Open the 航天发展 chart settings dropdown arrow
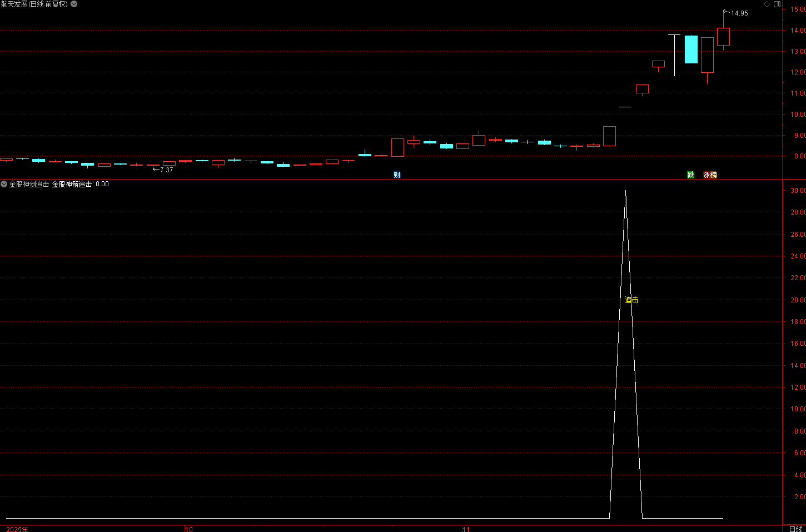The image size is (806, 532). pos(74,4)
